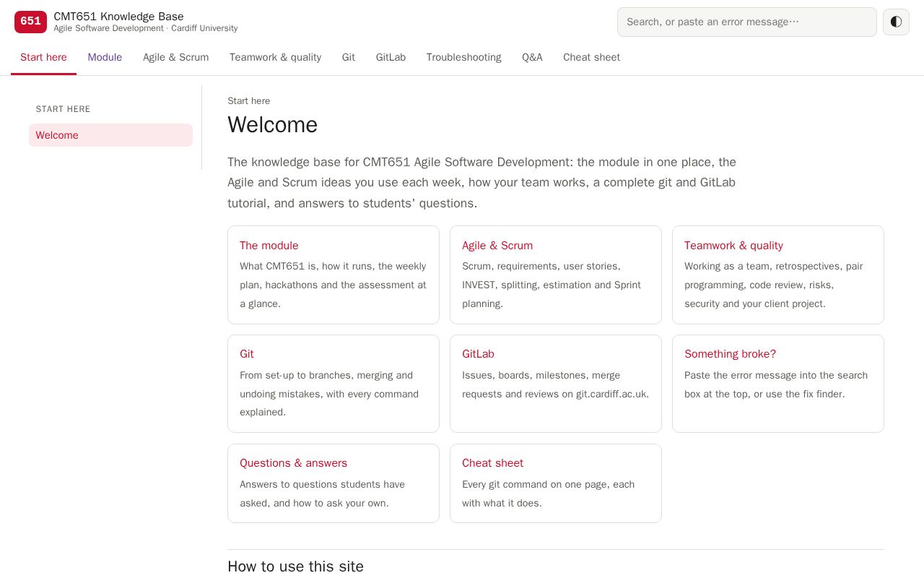Select the GitLab navigation tab
The height and width of the screenshot is (578, 924).
[391, 57]
